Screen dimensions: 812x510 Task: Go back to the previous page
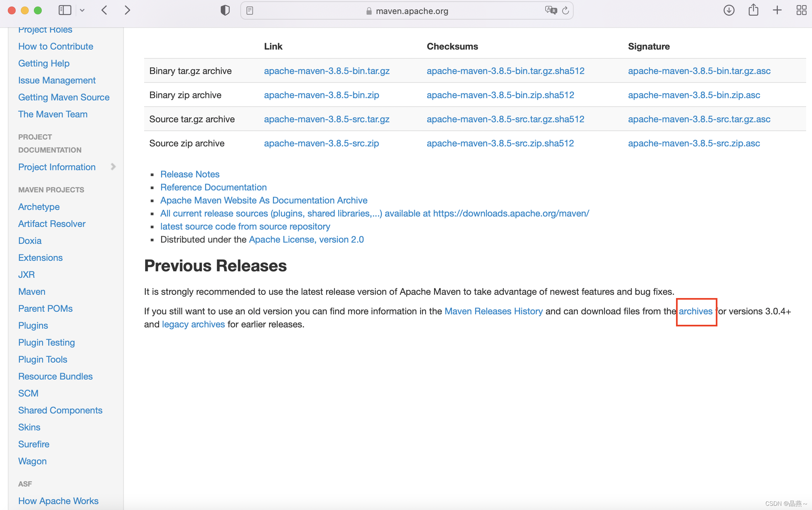click(x=105, y=10)
